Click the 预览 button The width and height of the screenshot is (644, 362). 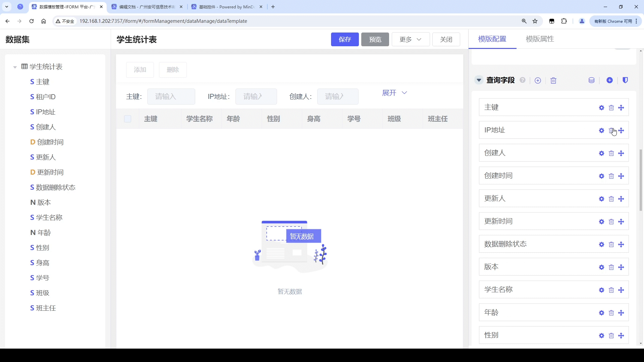coord(375,39)
